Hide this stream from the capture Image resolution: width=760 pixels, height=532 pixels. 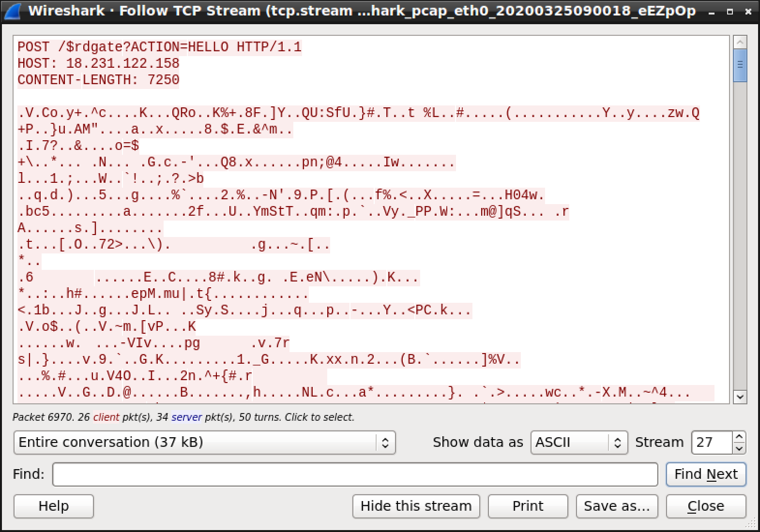pyautogui.click(x=416, y=506)
